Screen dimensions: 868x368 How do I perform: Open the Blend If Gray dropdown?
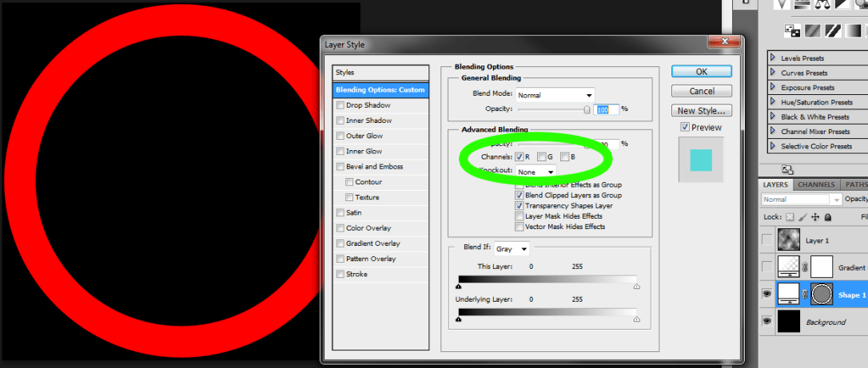512,249
